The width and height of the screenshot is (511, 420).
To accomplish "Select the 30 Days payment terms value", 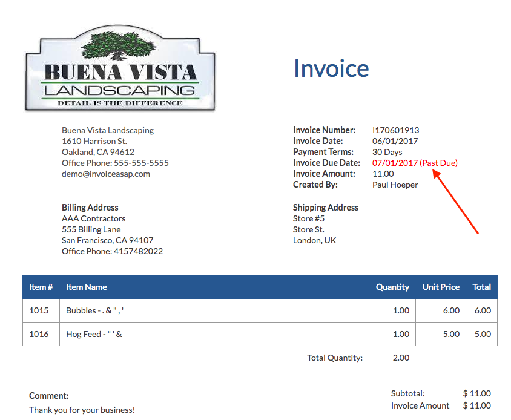I will pos(387,152).
